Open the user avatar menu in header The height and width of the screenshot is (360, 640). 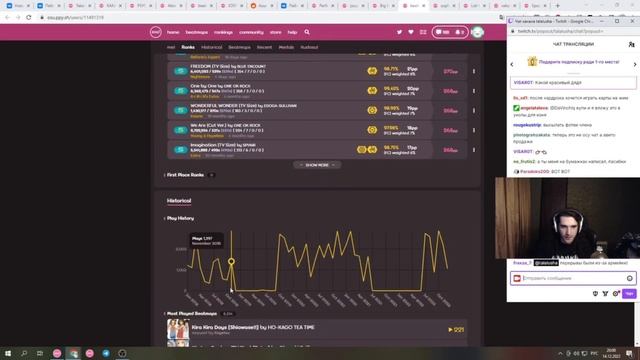tap(477, 32)
